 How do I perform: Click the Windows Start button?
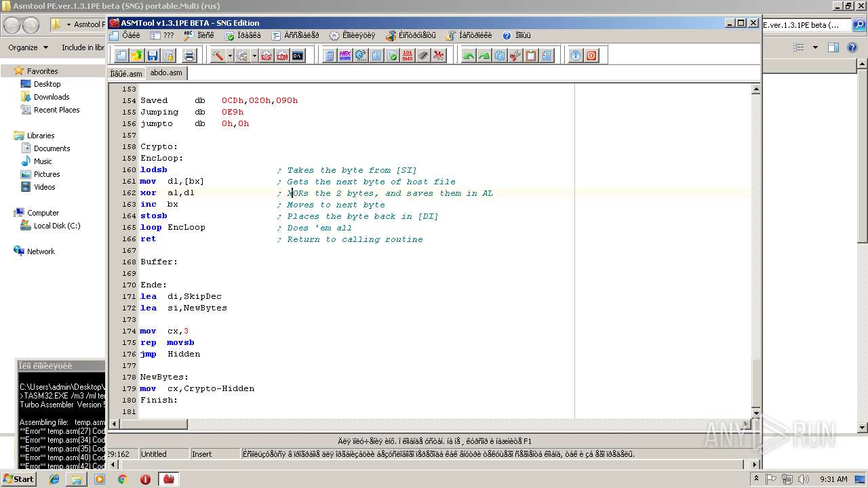18,479
